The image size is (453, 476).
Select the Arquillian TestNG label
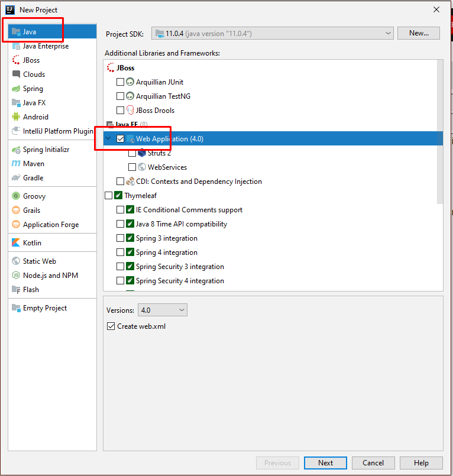pyautogui.click(x=163, y=96)
